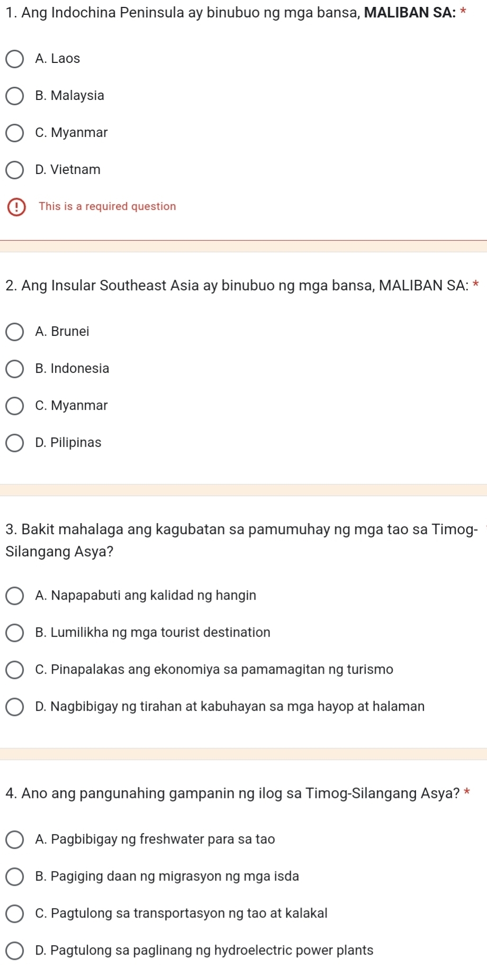
Task: Select radio button A. Brunei
Action: click(15, 332)
